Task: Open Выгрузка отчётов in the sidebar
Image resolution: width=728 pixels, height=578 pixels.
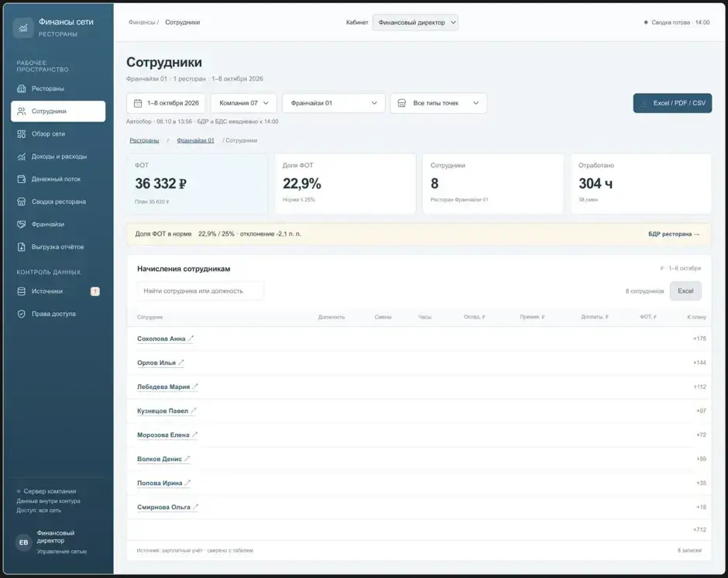Action: pyautogui.click(x=58, y=246)
